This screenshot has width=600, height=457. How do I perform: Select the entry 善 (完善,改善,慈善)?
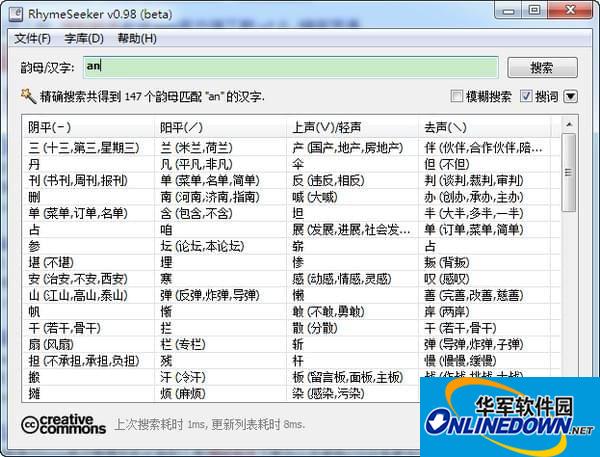(474, 295)
